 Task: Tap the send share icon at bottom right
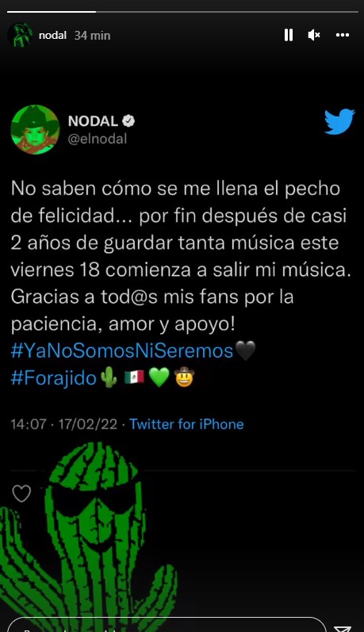pyautogui.click(x=343, y=627)
